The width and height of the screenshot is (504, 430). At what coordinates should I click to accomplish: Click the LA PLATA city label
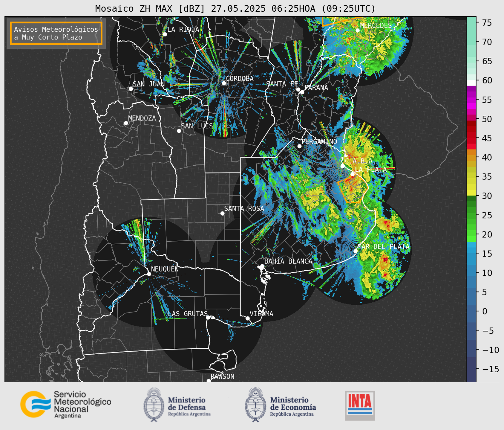click(x=370, y=169)
